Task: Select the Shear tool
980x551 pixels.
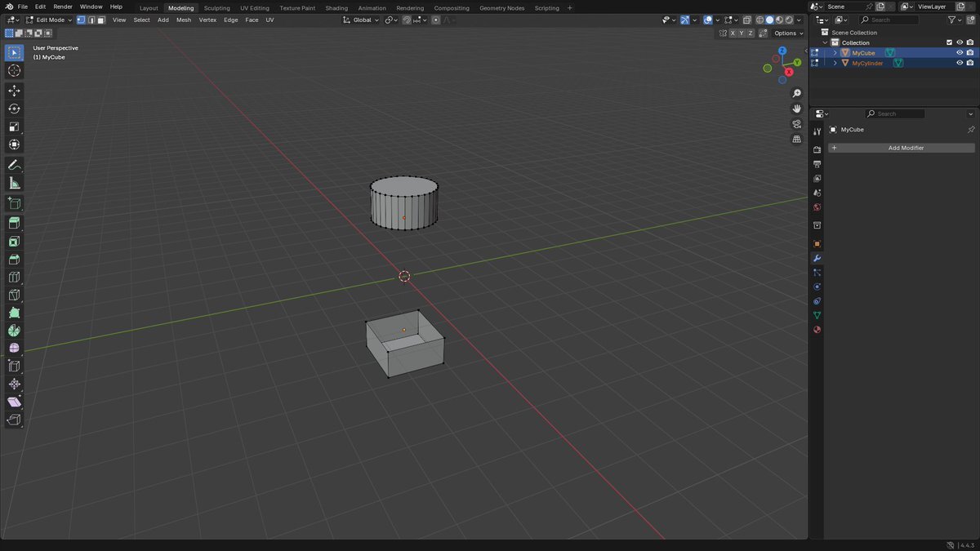Action: pyautogui.click(x=14, y=402)
